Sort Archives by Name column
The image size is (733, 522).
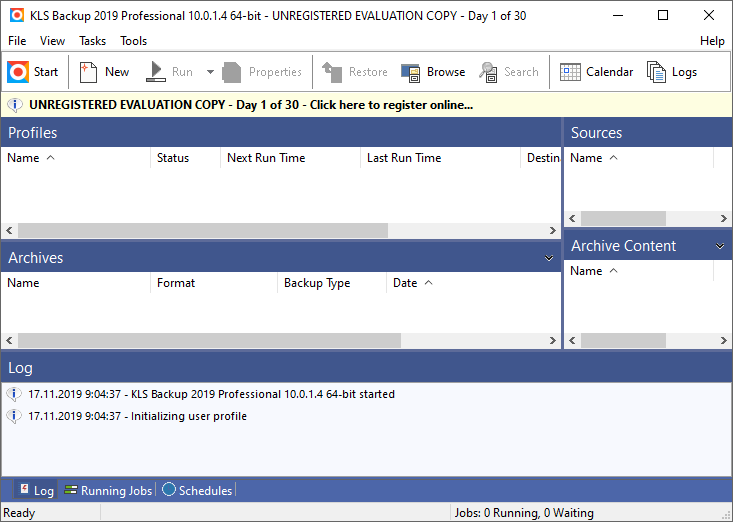point(75,283)
